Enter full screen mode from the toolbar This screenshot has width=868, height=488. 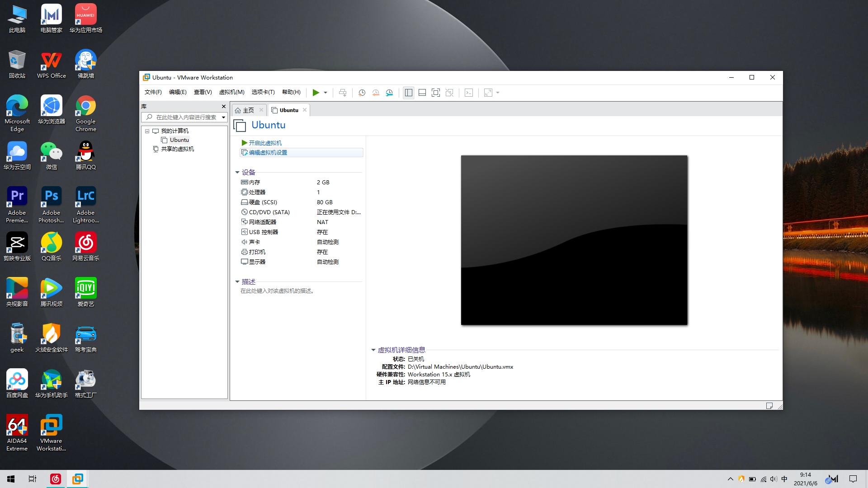point(436,93)
